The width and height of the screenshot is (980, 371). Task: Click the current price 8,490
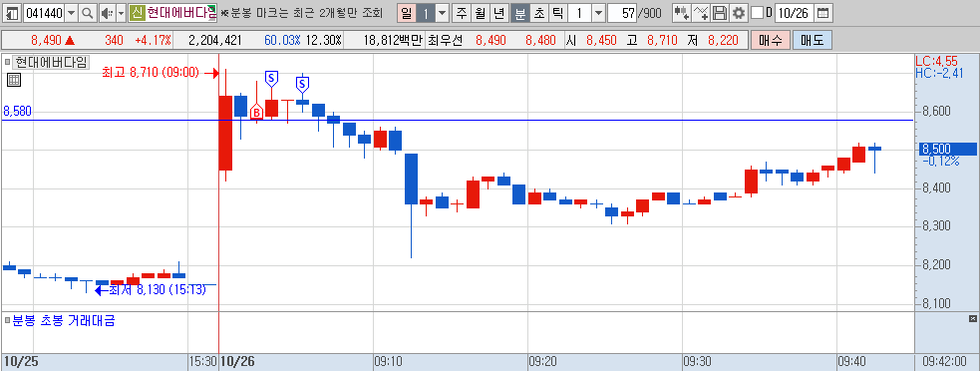pos(46,41)
